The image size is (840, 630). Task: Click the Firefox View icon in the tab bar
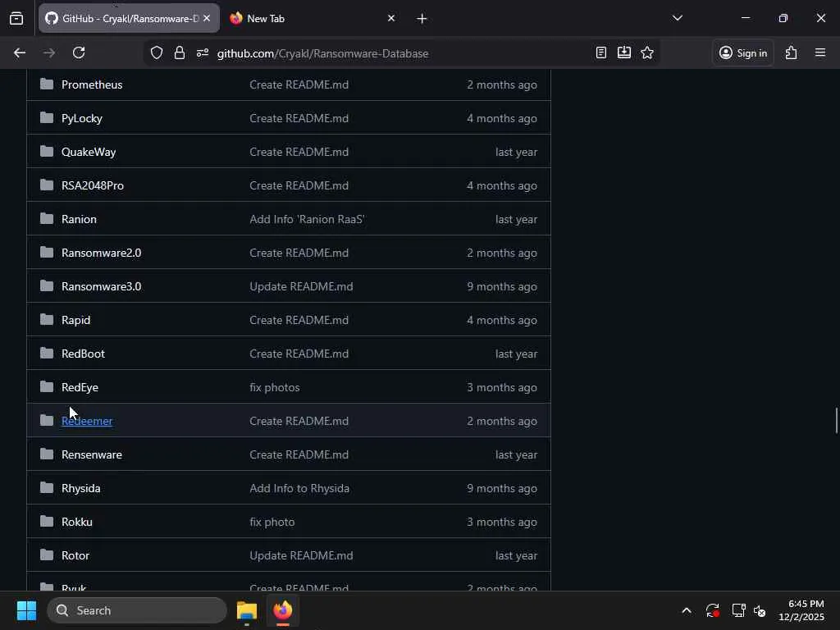[x=16, y=18]
